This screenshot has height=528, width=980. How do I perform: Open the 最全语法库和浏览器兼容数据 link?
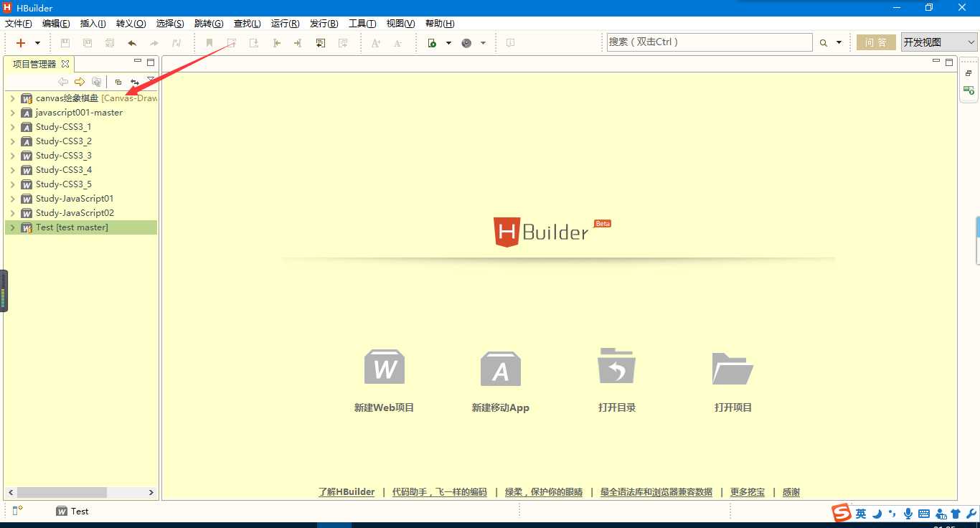click(x=656, y=492)
